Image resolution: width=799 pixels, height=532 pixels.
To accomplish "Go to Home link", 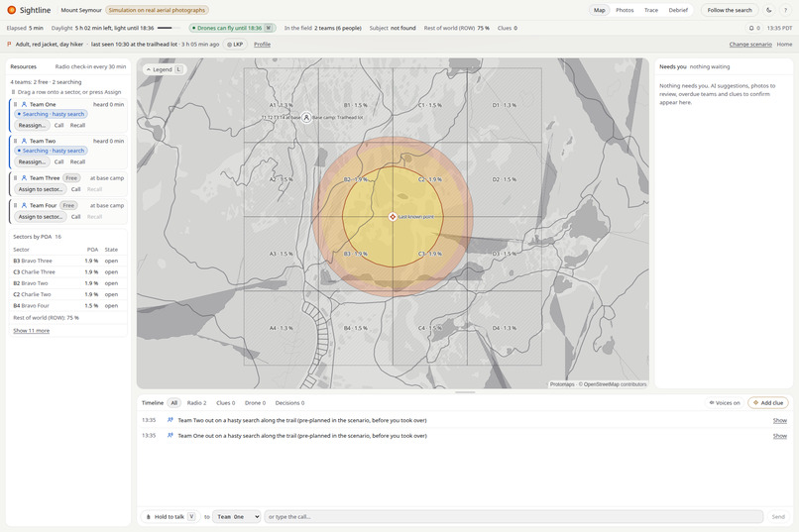I will 784,45.
